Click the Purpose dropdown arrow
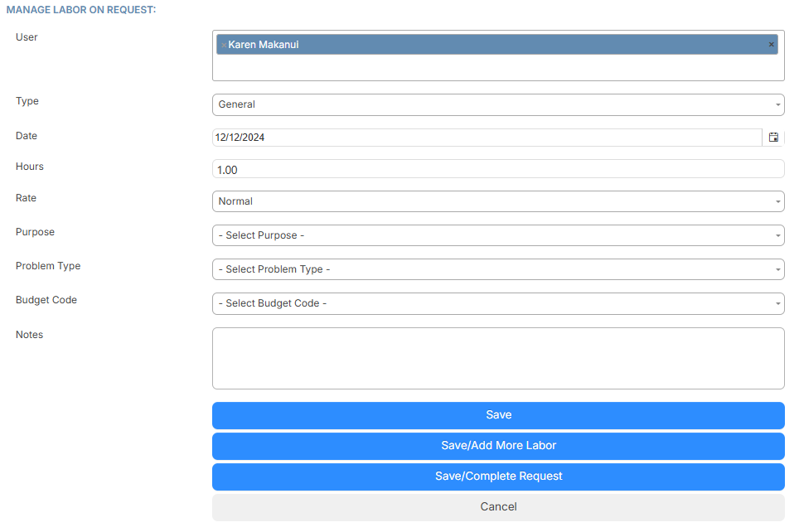 [776, 235]
